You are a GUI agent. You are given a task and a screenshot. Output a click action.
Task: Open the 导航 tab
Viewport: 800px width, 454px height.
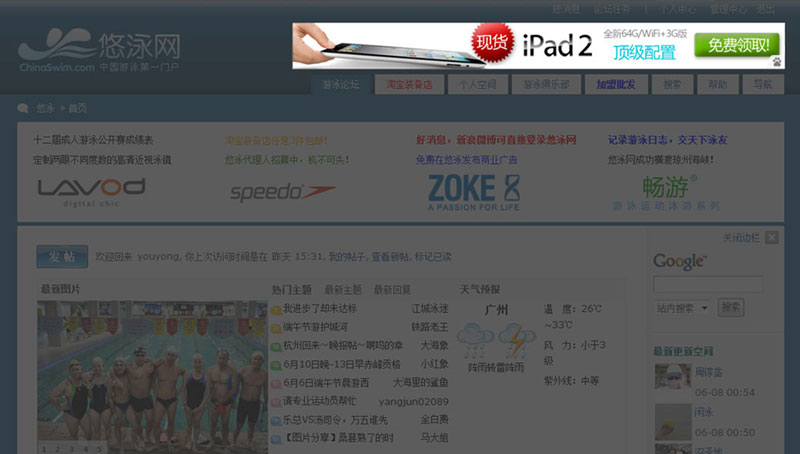763,85
